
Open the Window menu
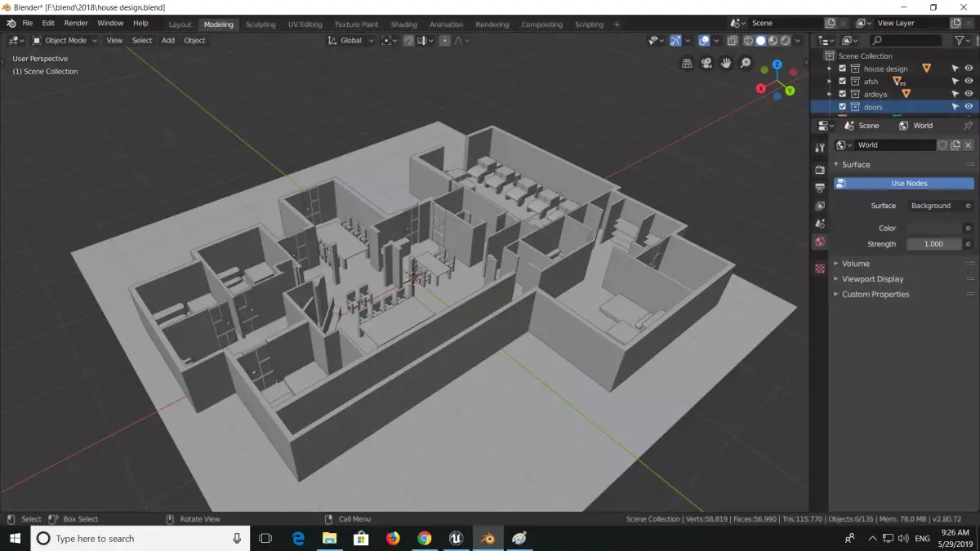point(110,24)
